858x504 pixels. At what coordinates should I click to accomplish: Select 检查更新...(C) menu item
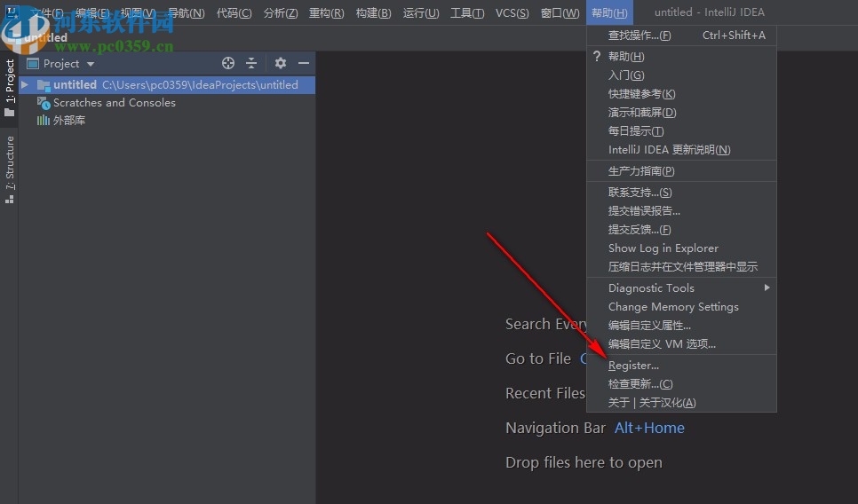tap(681, 383)
